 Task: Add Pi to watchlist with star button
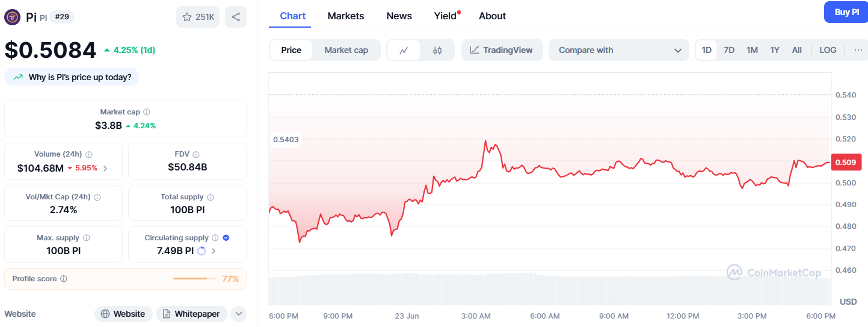pyautogui.click(x=198, y=17)
